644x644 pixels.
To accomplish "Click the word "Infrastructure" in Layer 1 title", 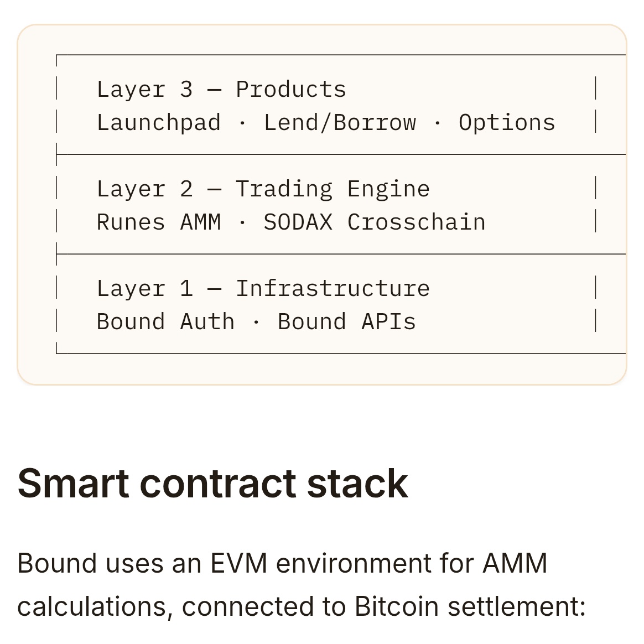I will (x=333, y=289).
